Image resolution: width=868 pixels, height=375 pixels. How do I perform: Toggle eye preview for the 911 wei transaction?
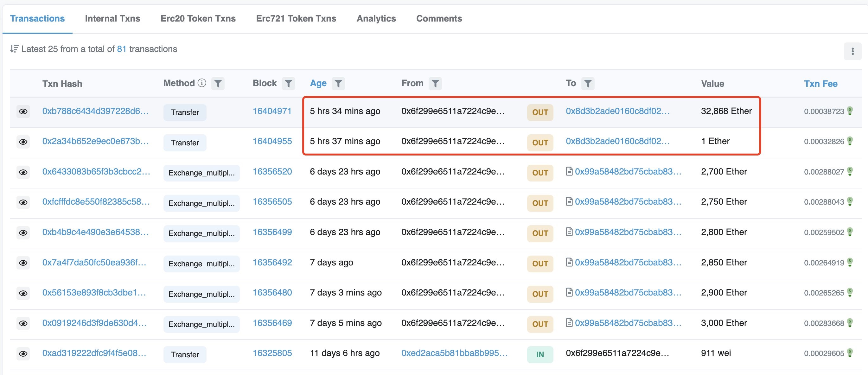pos(23,354)
